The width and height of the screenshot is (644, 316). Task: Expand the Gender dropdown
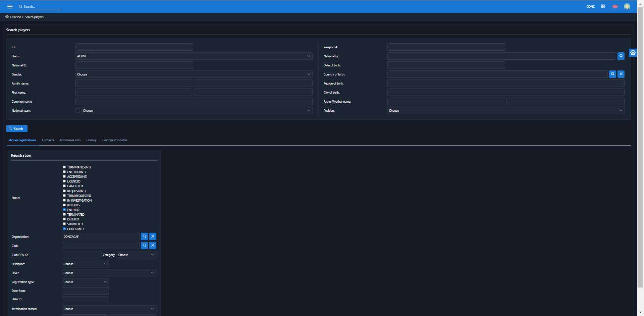click(194, 74)
